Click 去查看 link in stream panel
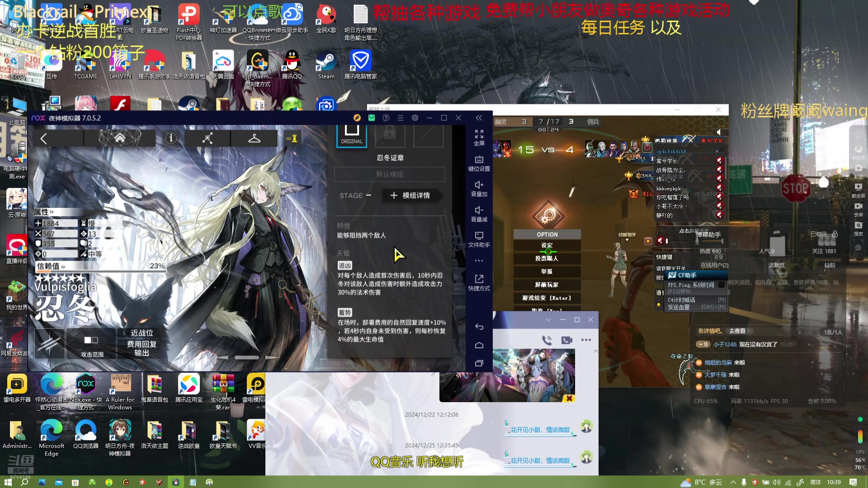This screenshot has height=488, width=868. pos(738,331)
